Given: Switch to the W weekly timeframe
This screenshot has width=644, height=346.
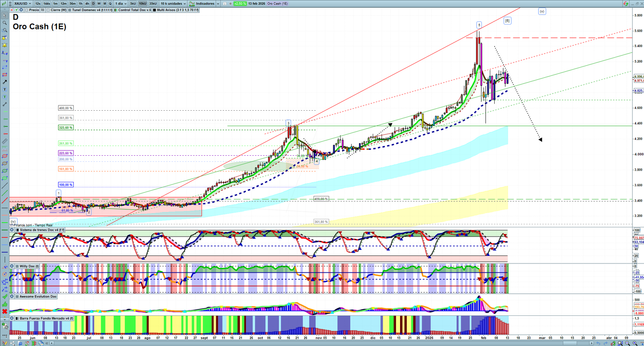Looking at the screenshot, I should (x=99, y=4).
